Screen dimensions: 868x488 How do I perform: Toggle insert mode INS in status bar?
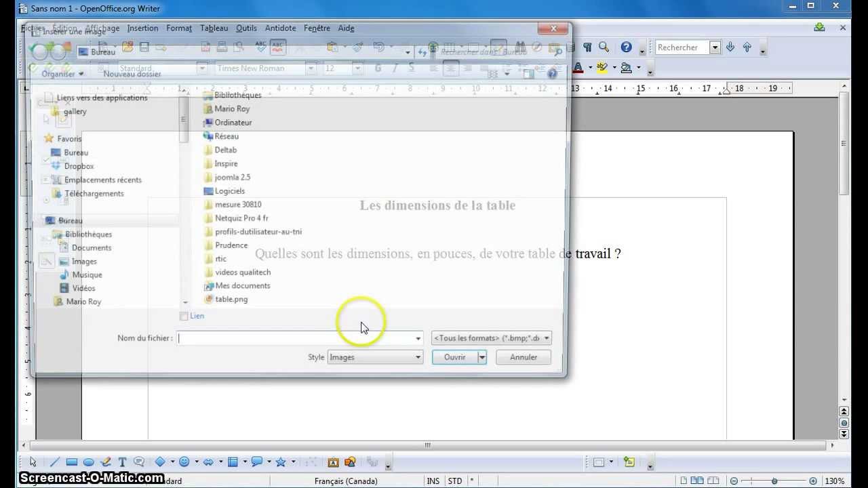tap(433, 481)
